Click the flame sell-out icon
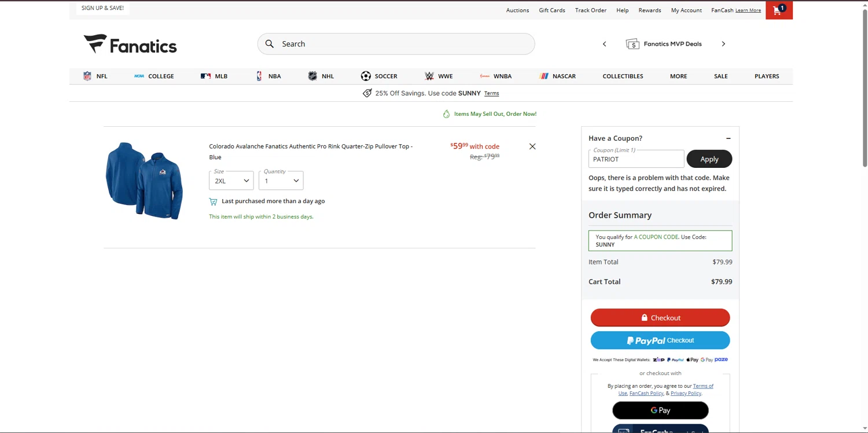Viewport: 868px width, 433px height. tap(446, 114)
